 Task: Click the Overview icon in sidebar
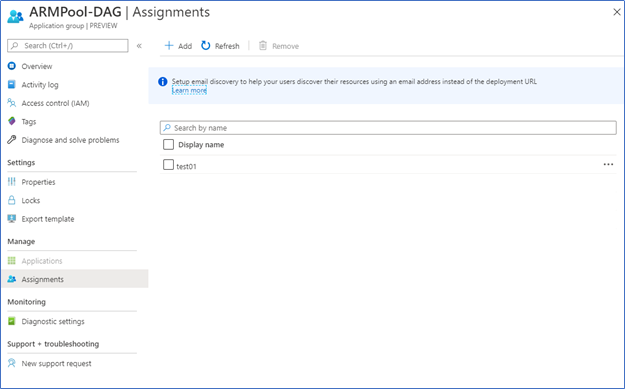tap(12, 66)
